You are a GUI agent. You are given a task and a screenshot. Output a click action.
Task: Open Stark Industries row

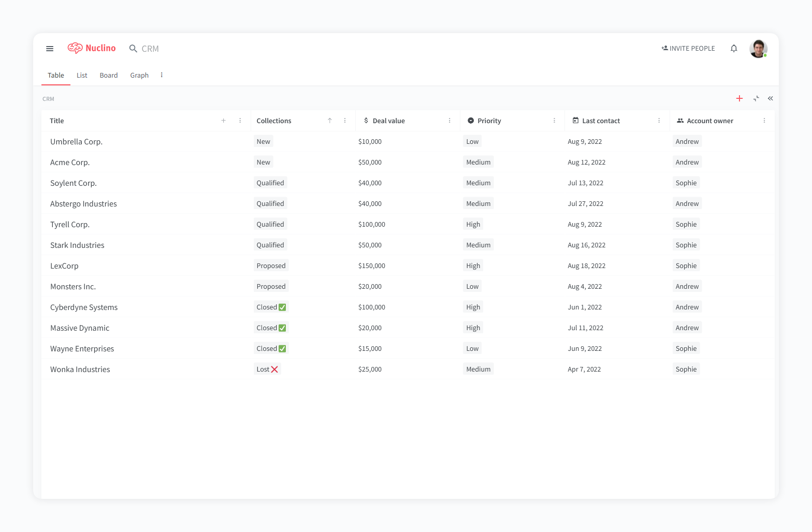coord(77,245)
